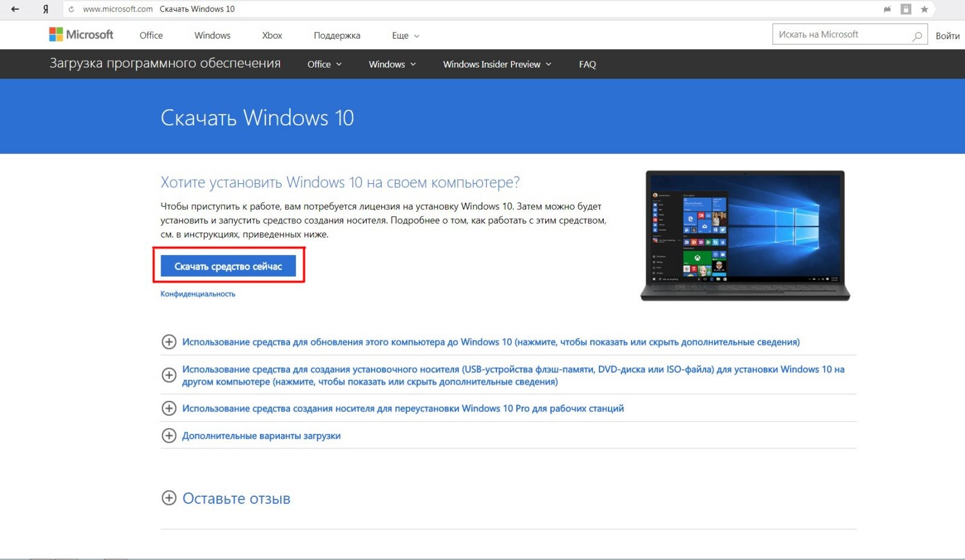Click 'Загрузка программного обеспечения' header title

coord(165,63)
